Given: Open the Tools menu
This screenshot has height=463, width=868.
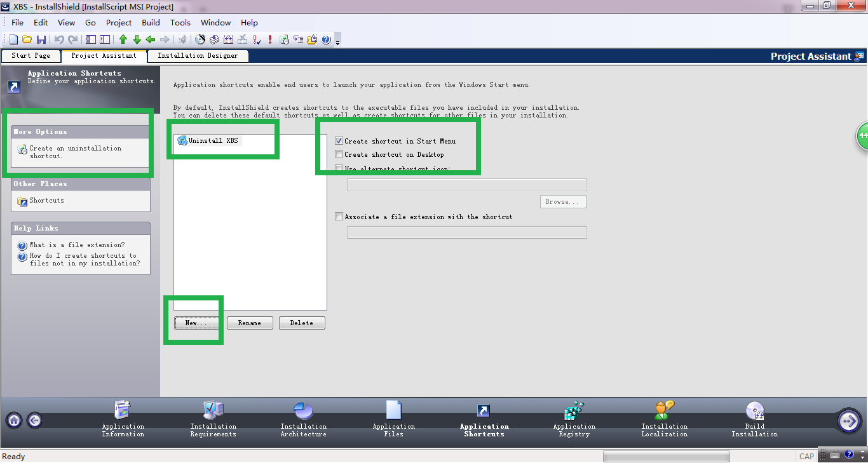Looking at the screenshot, I should tap(180, 22).
